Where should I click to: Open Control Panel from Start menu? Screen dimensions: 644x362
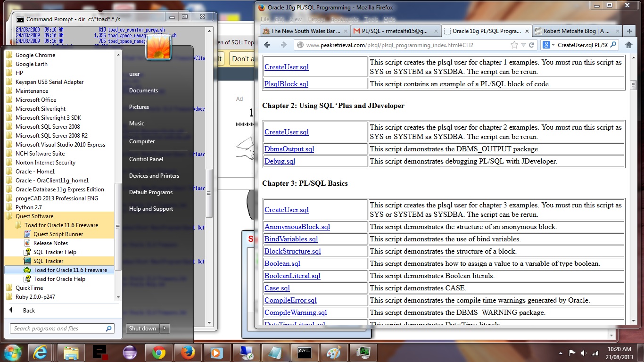(146, 159)
